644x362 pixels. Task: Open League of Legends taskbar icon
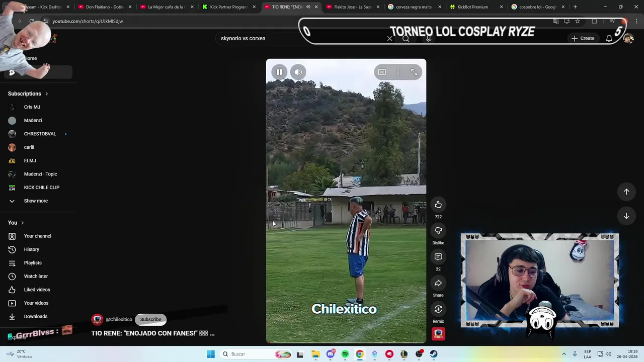(404, 354)
